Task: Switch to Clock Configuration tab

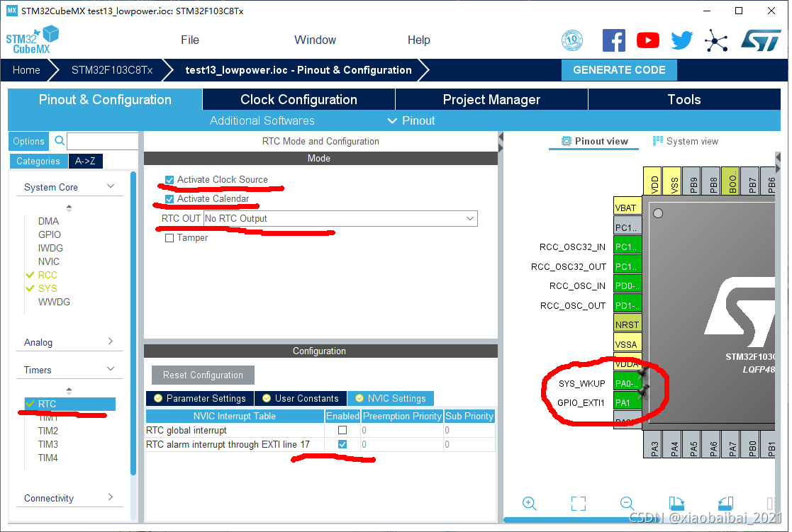Action: [299, 99]
